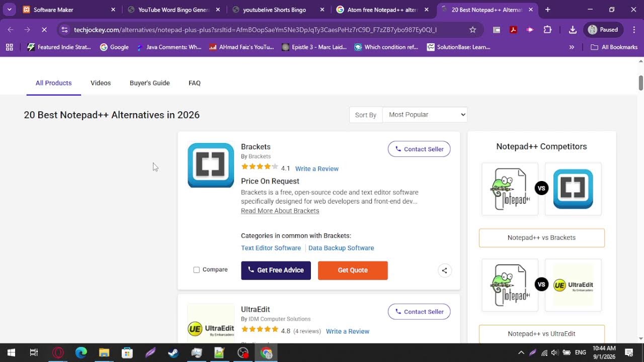Image resolution: width=644 pixels, height=362 pixels.
Task: Open the Chrome three-dot menu
Action: pos(634,30)
